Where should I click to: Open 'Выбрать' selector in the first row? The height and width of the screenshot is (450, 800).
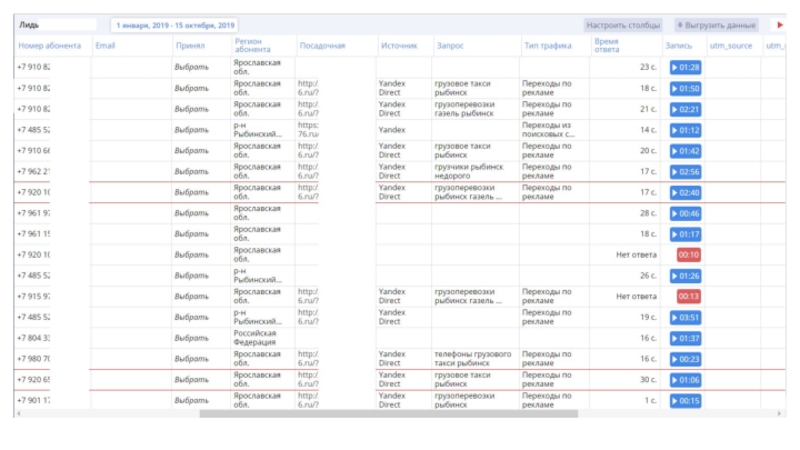pyautogui.click(x=191, y=67)
